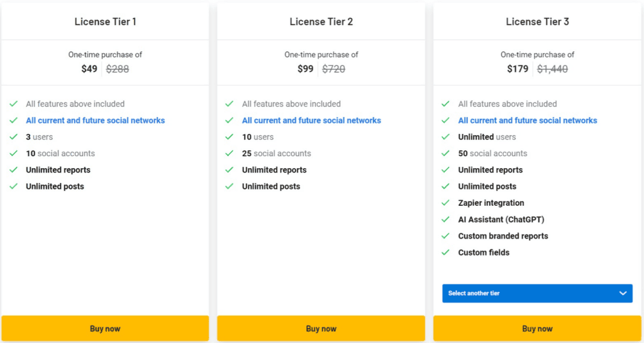
Task: Click Buy now under License Tier 1
Action: [105, 329]
